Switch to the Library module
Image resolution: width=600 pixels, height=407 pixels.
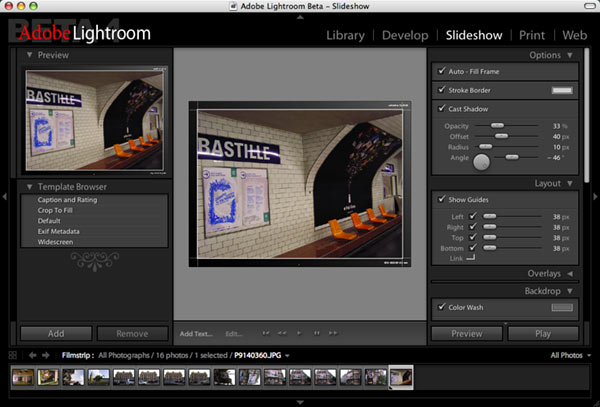pyautogui.click(x=345, y=35)
